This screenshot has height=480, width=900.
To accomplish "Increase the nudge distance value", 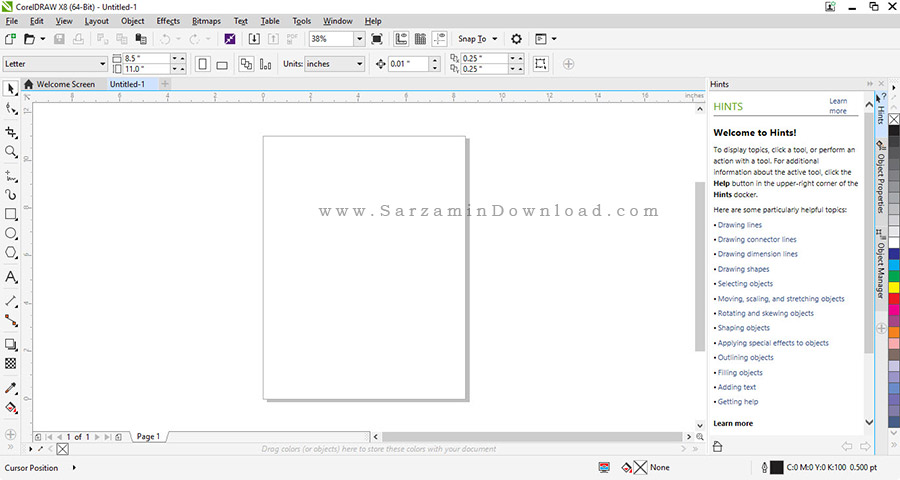I will click(x=435, y=60).
